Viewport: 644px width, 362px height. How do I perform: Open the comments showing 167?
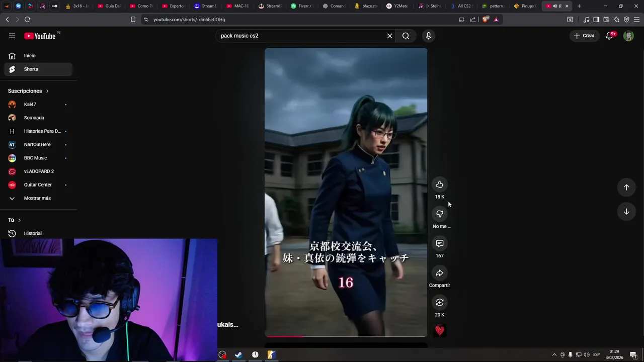pyautogui.click(x=440, y=243)
